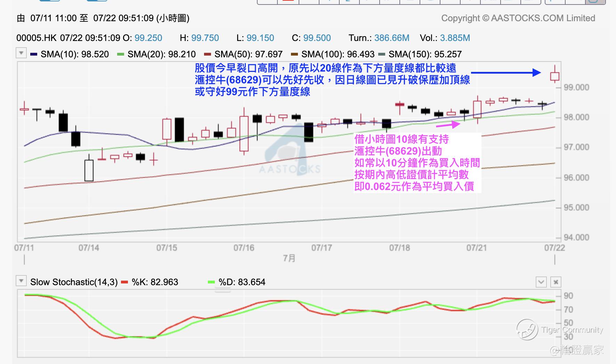Screen dimensions: 616x364
Task: Click the 'SMA(50): 97.697' value
Action: 249,55
